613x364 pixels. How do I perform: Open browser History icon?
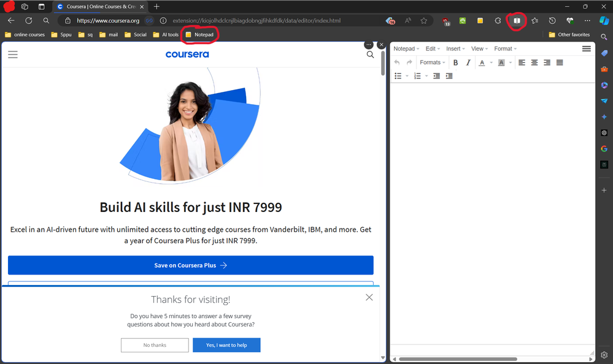click(x=552, y=21)
